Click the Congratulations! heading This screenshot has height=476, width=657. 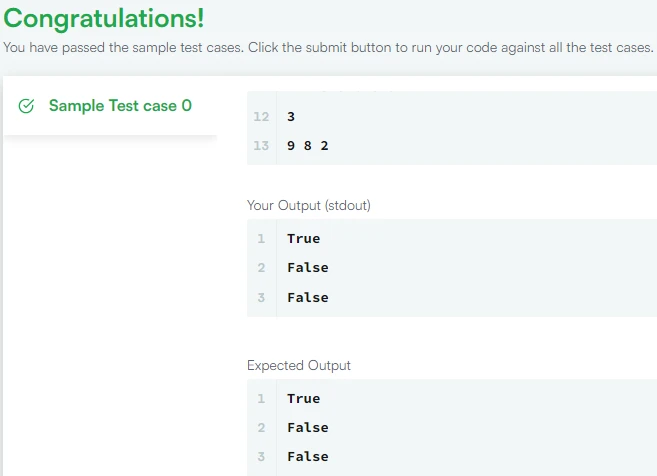tap(104, 19)
